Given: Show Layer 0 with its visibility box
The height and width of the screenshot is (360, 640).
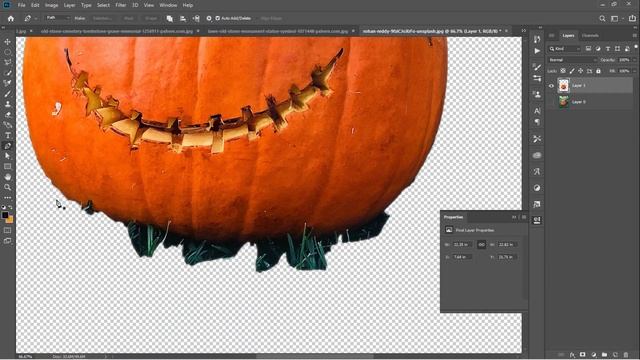Looking at the screenshot, I should 551,102.
